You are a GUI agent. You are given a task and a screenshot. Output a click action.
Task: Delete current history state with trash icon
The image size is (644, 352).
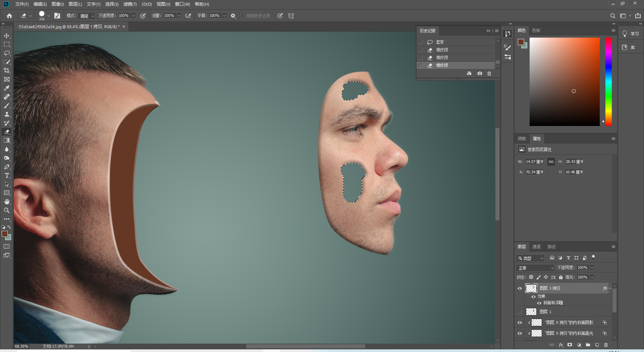(x=489, y=74)
